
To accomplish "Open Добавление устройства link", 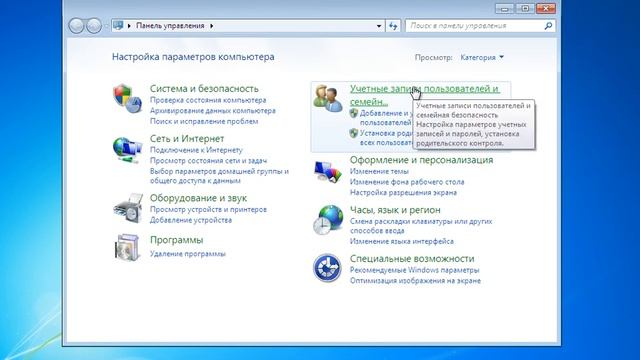I will tap(191, 220).
